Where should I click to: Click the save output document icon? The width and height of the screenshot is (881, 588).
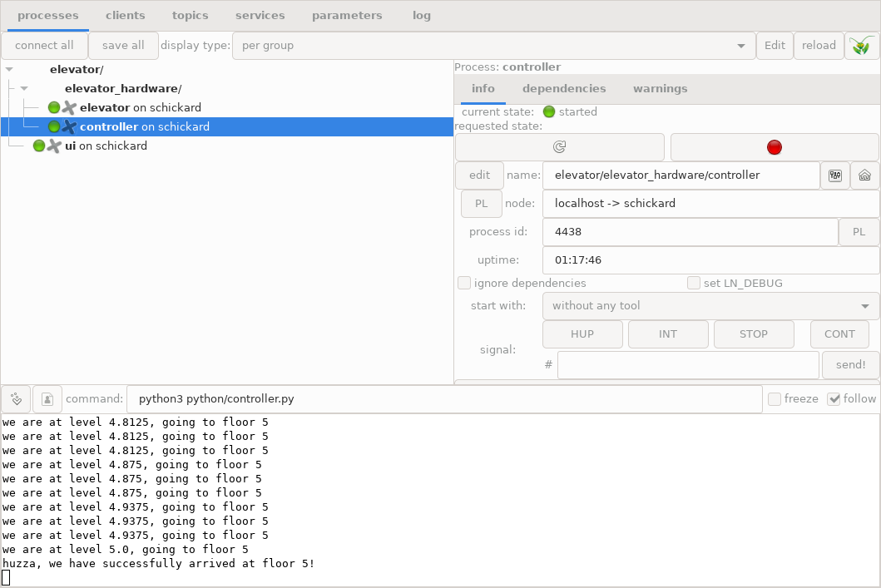[x=47, y=399]
